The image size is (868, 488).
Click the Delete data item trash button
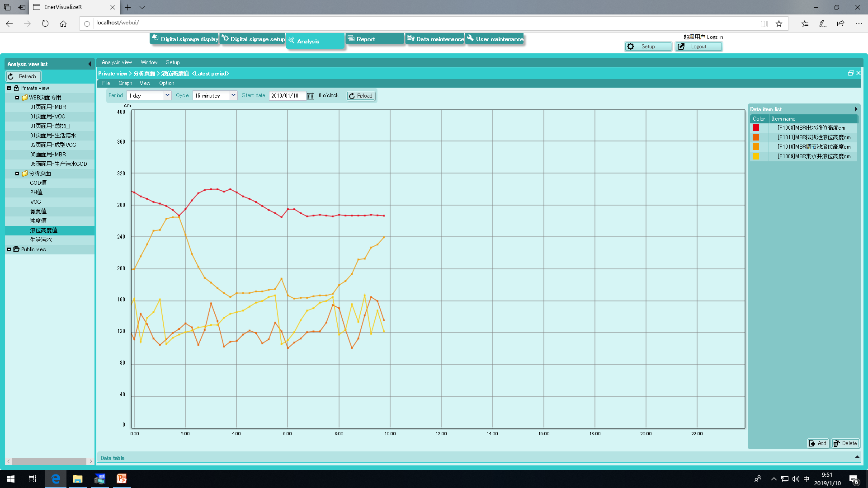pos(845,443)
